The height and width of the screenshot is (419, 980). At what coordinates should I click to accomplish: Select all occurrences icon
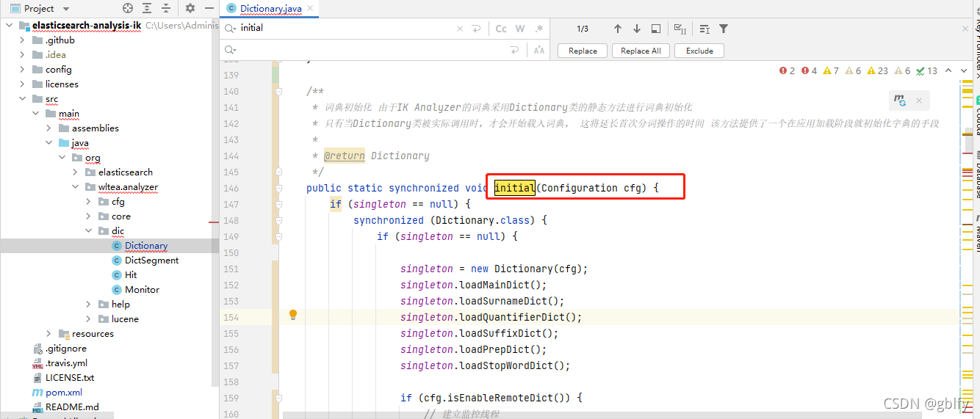(x=680, y=29)
